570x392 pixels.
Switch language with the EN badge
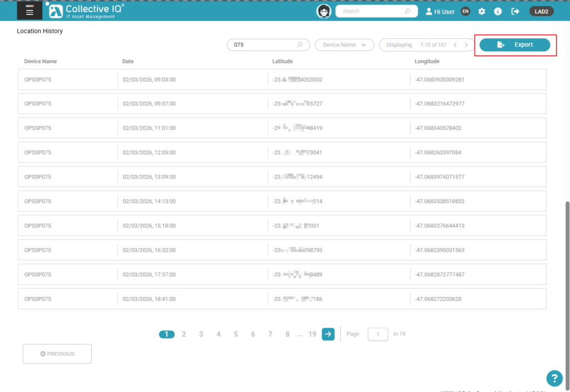coord(465,11)
